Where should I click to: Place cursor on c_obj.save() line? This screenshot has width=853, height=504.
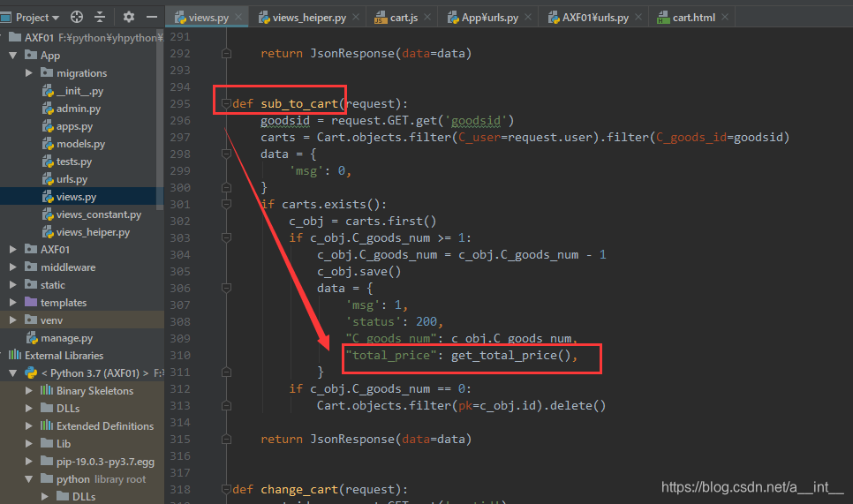(x=359, y=271)
